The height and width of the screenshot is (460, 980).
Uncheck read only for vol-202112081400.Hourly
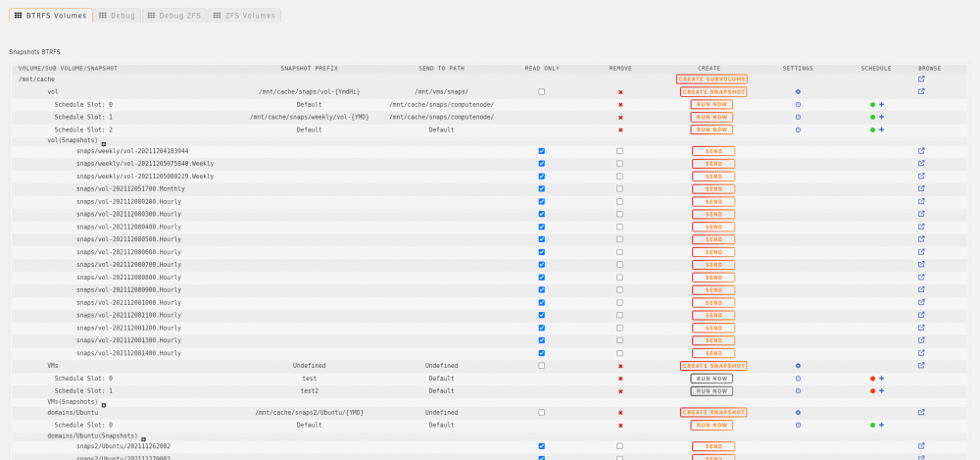point(541,353)
